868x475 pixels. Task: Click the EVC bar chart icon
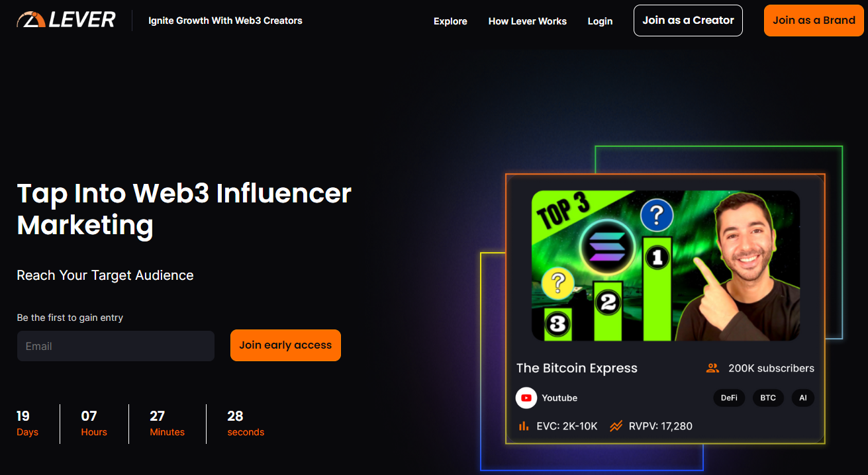[x=523, y=426]
